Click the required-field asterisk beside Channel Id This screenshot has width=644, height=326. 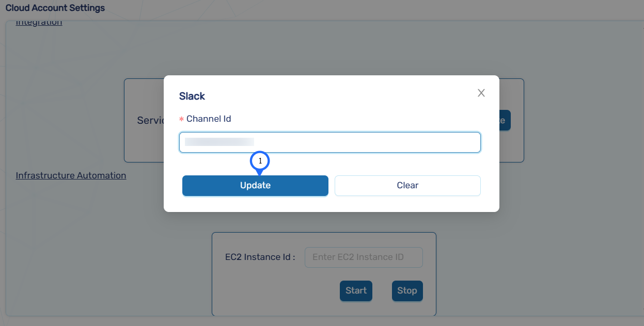[180, 119]
